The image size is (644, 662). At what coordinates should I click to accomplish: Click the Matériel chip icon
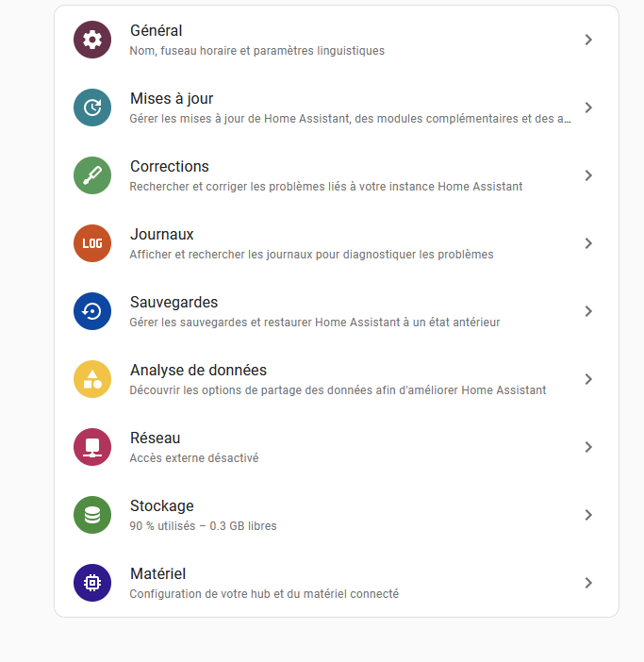[92, 583]
